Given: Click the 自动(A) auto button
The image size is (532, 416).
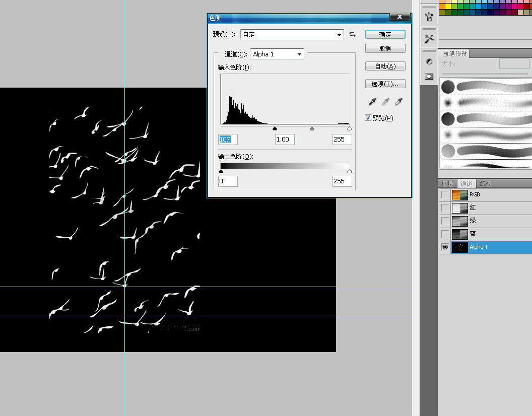Looking at the screenshot, I should click(385, 66).
